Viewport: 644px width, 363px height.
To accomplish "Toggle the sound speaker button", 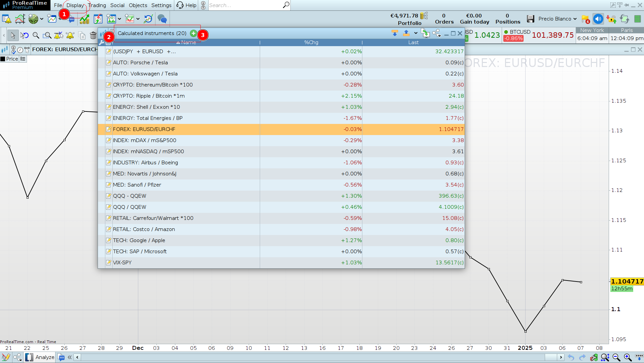I will (x=598, y=19).
